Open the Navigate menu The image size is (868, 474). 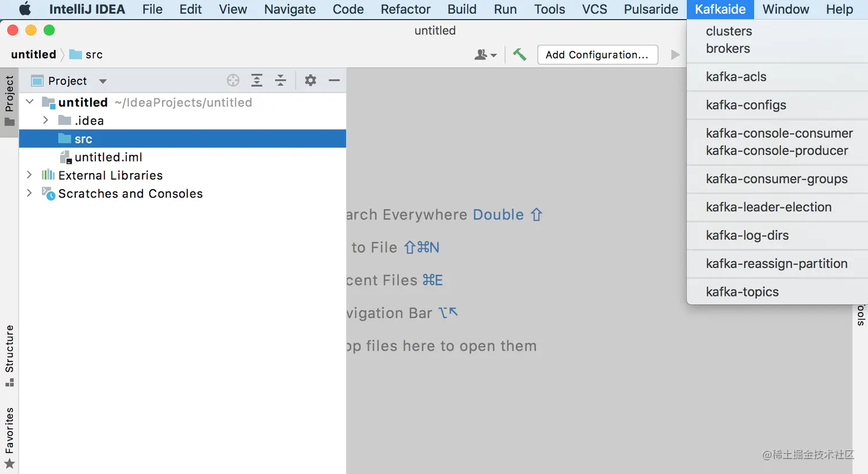(290, 9)
